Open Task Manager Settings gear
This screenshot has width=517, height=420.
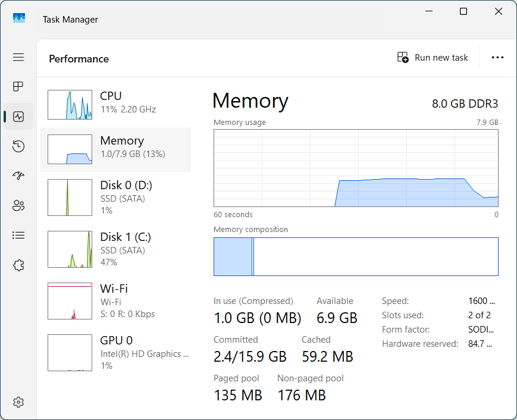click(18, 402)
